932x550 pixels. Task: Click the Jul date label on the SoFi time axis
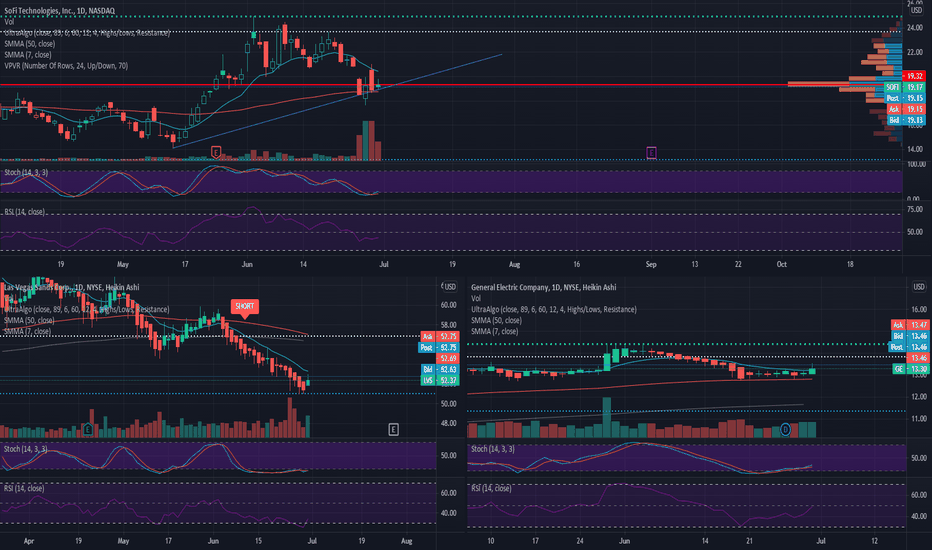click(384, 264)
